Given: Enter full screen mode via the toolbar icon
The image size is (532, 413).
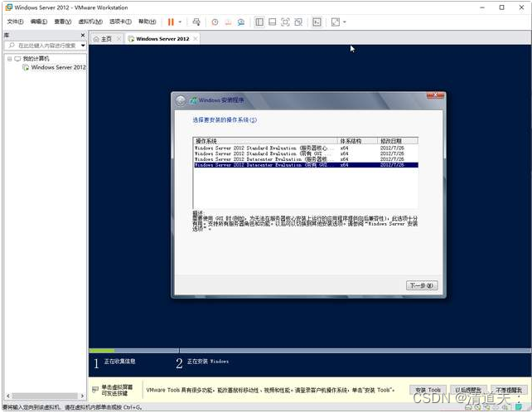Looking at the screenshot, I should tap(285, 22).
